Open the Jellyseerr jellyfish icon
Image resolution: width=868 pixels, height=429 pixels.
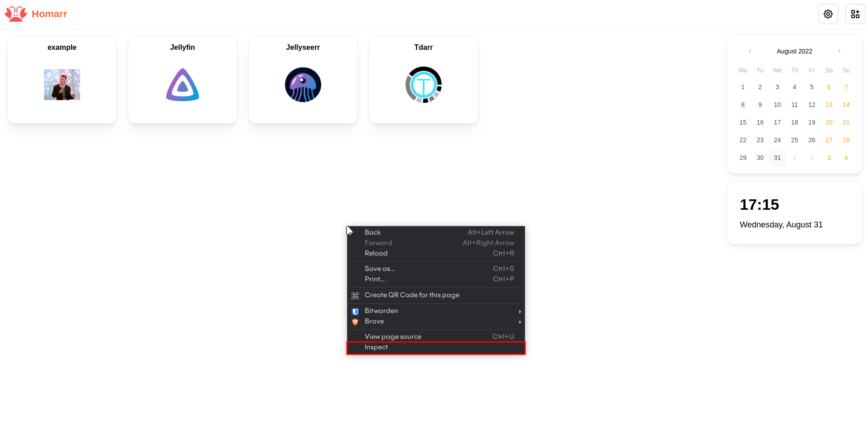303,85
